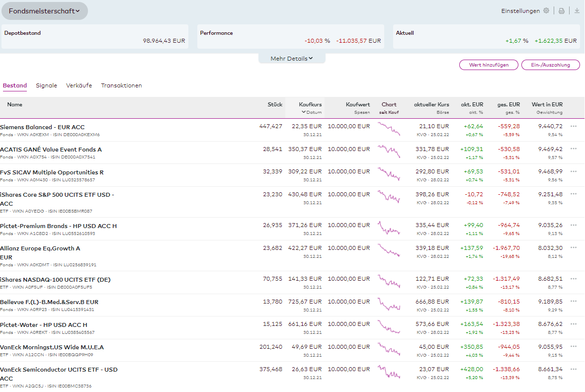The height and width of the screenshot is (392, 585).
Task: Open the FvS SICAV Multiple Opportunities R link
Action: click(52, 172)
